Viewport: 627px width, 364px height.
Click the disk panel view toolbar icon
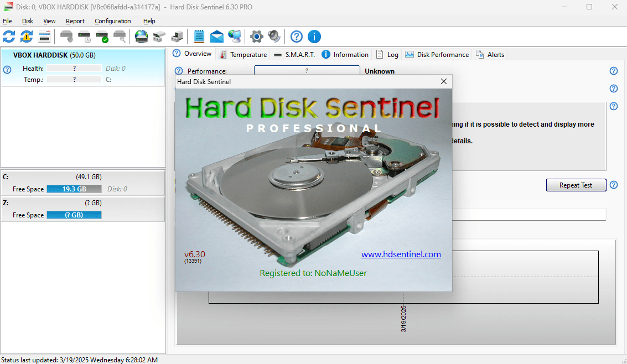coord(44,37)
